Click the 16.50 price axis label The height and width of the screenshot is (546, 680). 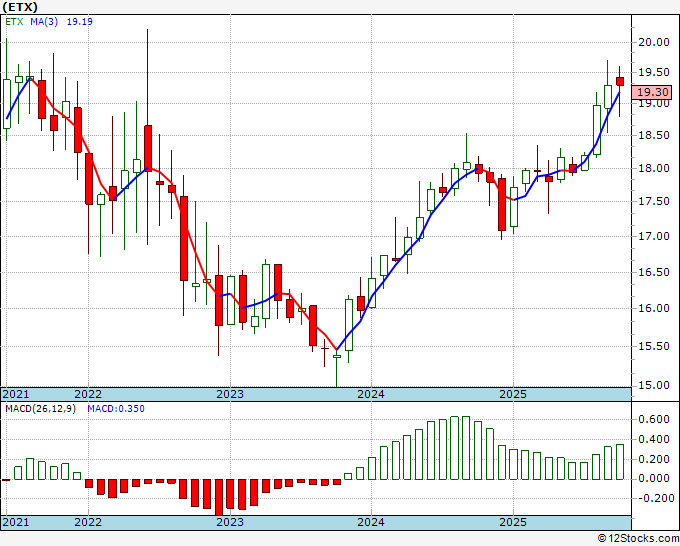tap(654, 272)
